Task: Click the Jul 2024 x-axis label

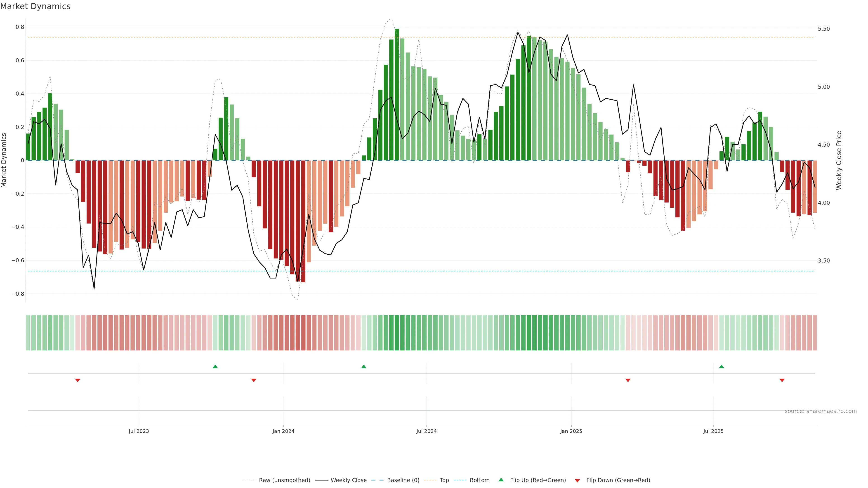Action: point(426,431)
